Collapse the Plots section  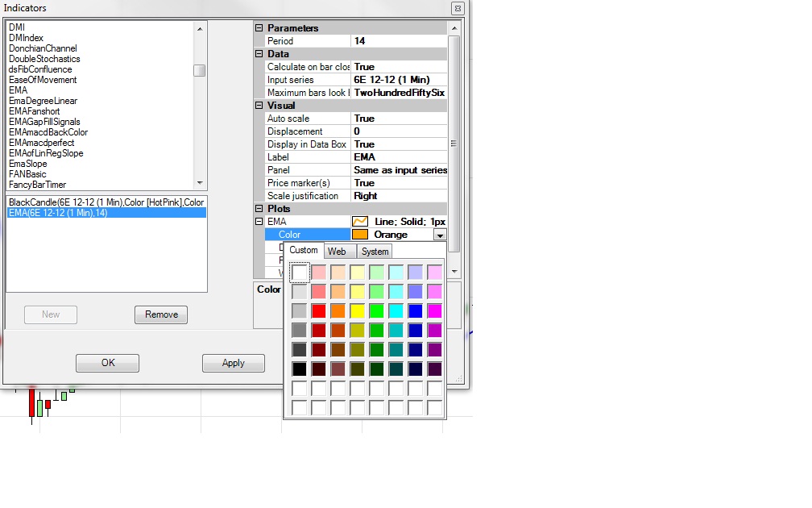[x=259, y=208]
